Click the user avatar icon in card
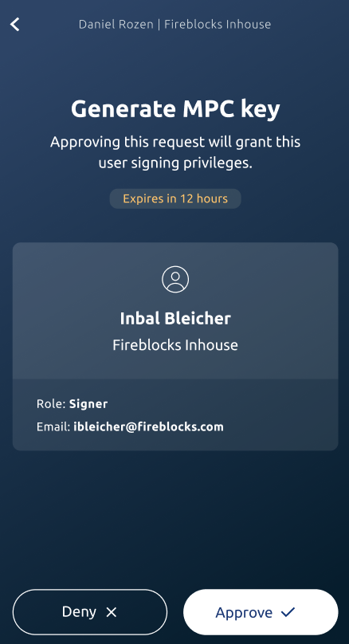349x644 pixels. tap(175, 279)
